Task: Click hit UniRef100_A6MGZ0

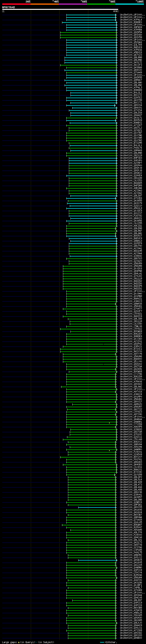Action: tap(131, 404)
